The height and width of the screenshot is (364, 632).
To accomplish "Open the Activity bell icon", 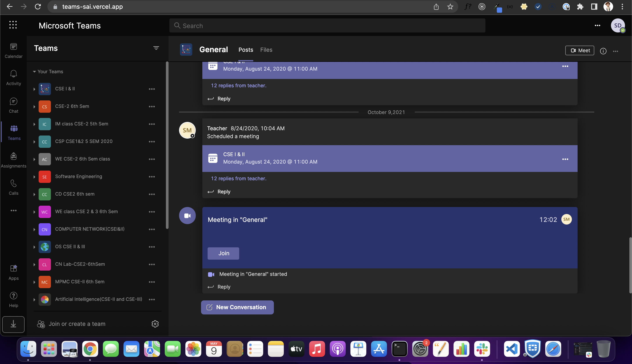I will 14,77.
